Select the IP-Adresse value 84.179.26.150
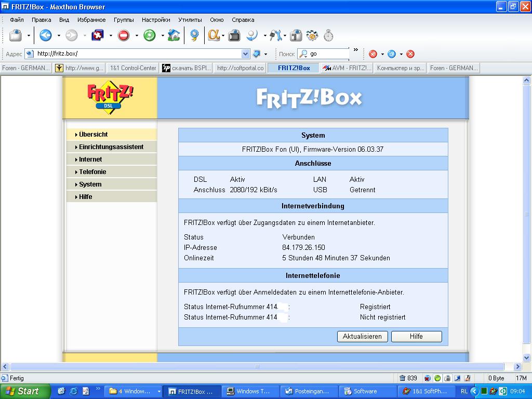Screen dimensions: 532x399 303,247
